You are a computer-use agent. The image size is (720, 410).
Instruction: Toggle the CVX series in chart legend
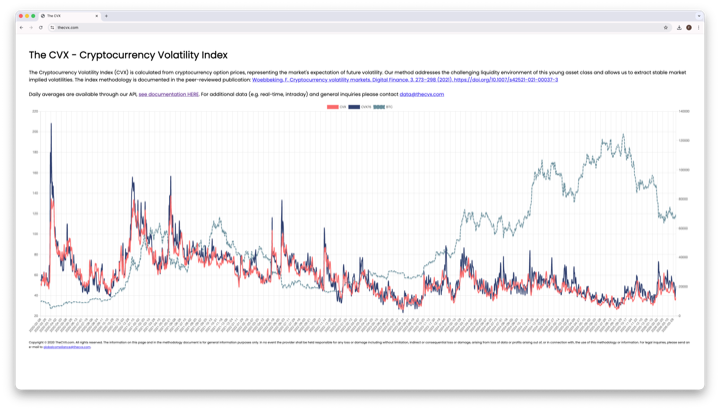337,107
